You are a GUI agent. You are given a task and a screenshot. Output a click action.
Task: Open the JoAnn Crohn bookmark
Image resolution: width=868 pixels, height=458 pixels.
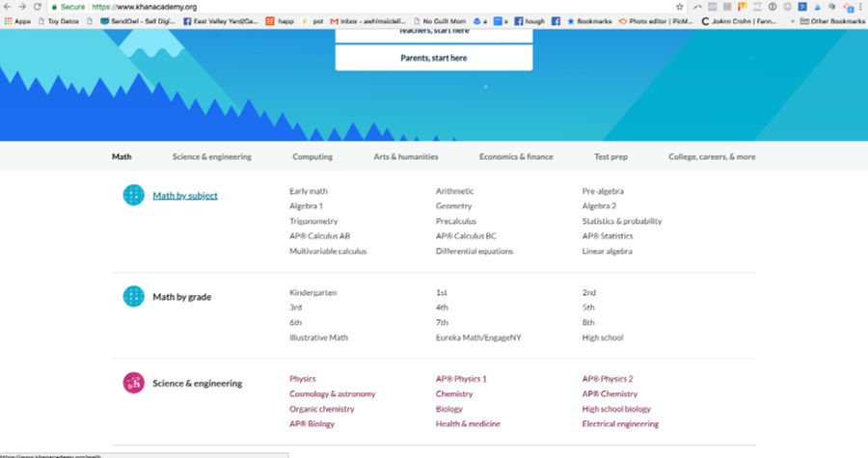739,21
